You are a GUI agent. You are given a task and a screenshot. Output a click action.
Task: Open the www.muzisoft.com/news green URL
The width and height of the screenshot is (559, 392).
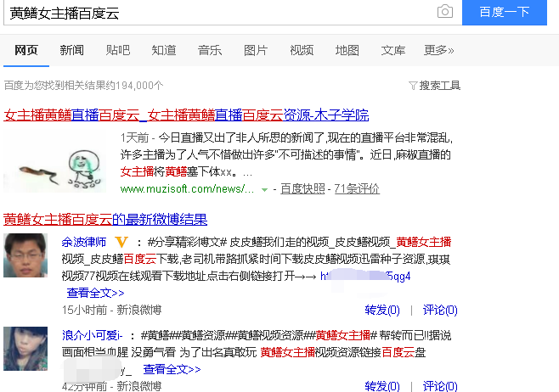pyautogui.click(x=187, y=188)
